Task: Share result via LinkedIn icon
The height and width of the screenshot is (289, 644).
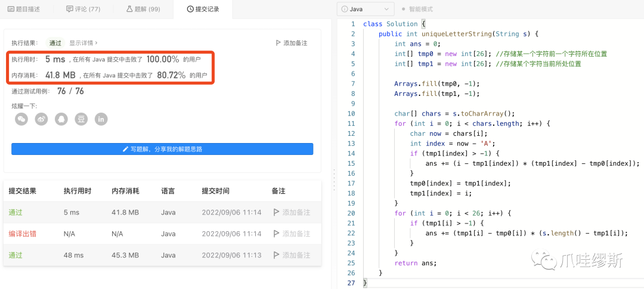Action: pyautogui.click(x=101, y=119)
